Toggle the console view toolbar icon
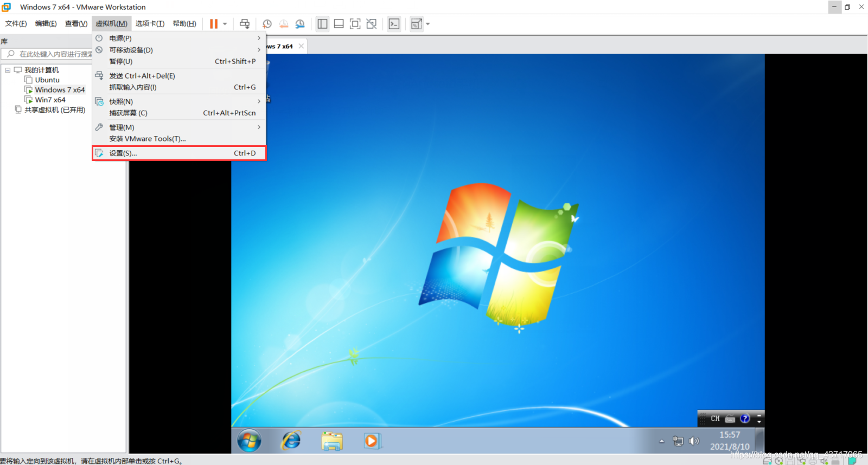Image resolution: width=868 pixels, height=465 pixels. coord(394,24)
